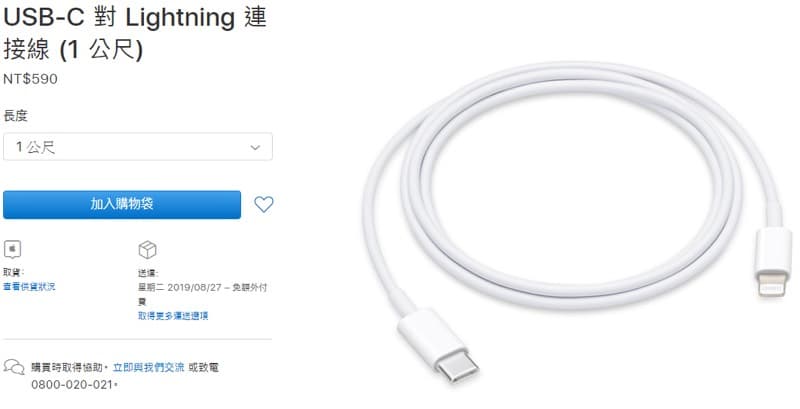Click the delivery box icon
This screenshot has width=800, height=409.
(x=147, y=250)
